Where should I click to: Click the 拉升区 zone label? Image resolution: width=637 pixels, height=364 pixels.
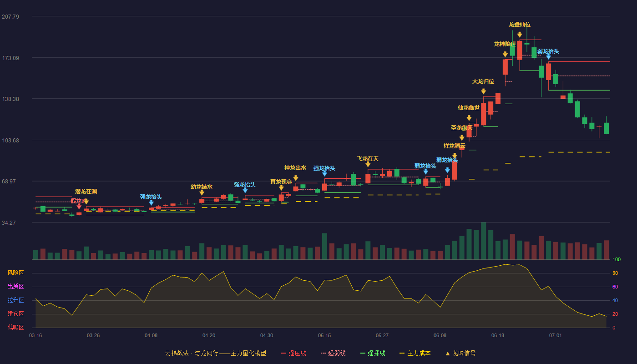(15, 300)
